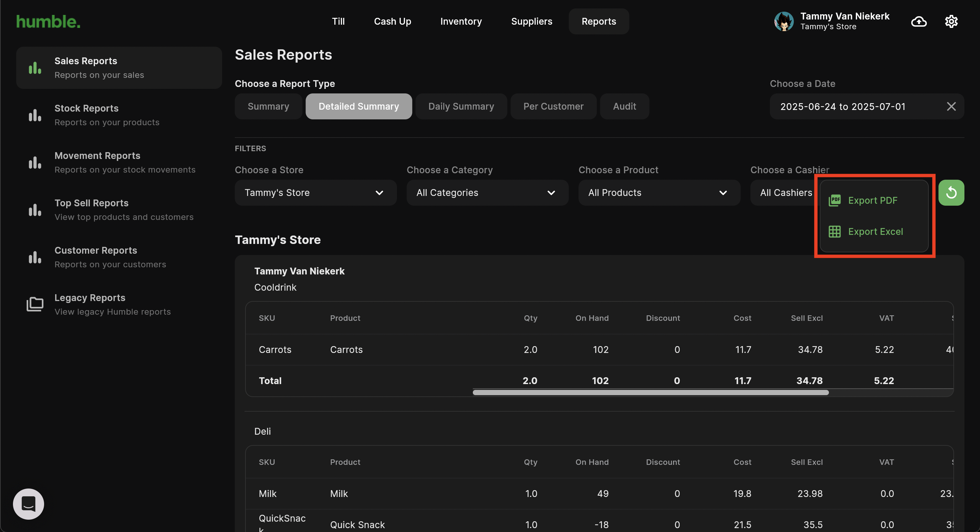Select Daily Summary report type
The height and width of the screenshot is (532, 980).
461,106
